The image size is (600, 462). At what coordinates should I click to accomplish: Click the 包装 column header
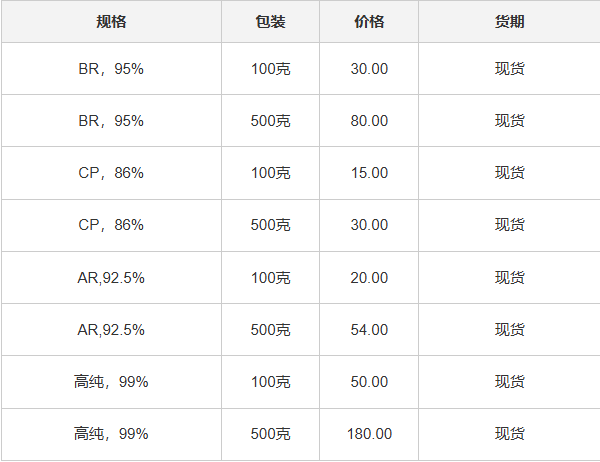(x=270, y=21)
